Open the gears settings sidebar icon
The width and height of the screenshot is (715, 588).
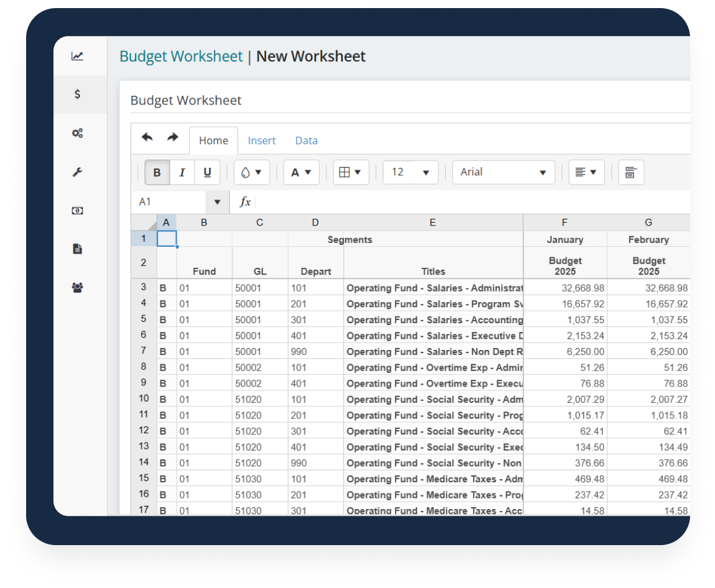(x=77, y=133)
